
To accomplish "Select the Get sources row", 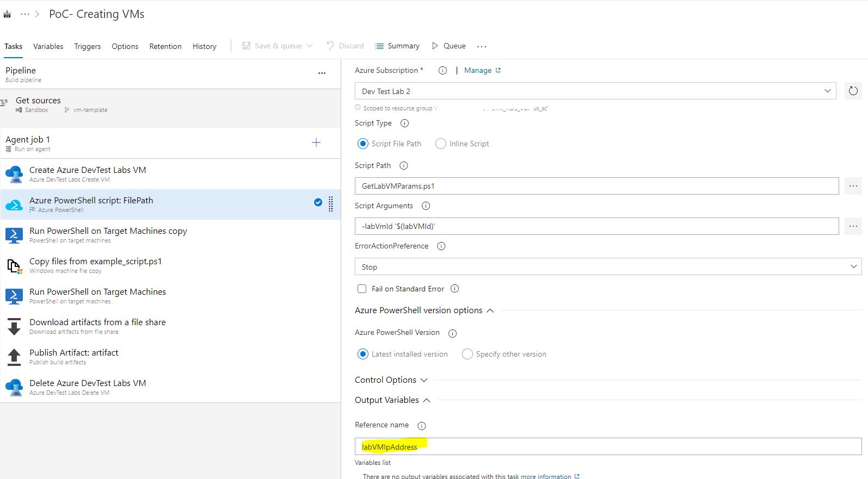I will 170,104.
